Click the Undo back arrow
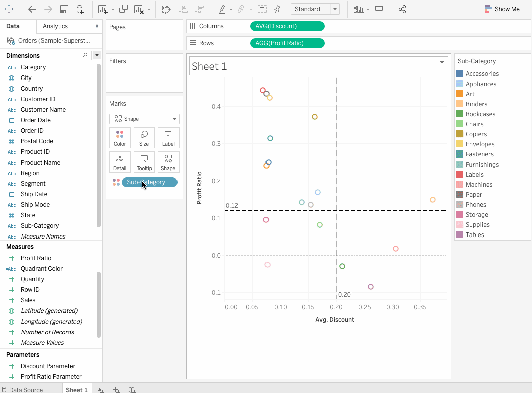532x393 pixels. [32, 9]
